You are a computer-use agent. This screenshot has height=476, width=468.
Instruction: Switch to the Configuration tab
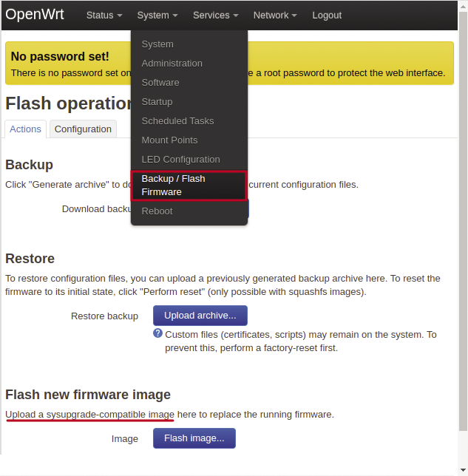click(83, 129)
